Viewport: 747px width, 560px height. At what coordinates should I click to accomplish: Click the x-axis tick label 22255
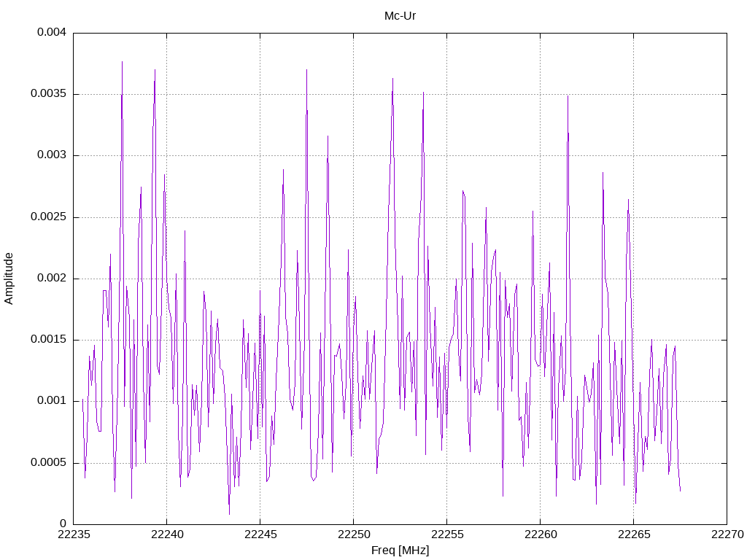click(447, 534)
